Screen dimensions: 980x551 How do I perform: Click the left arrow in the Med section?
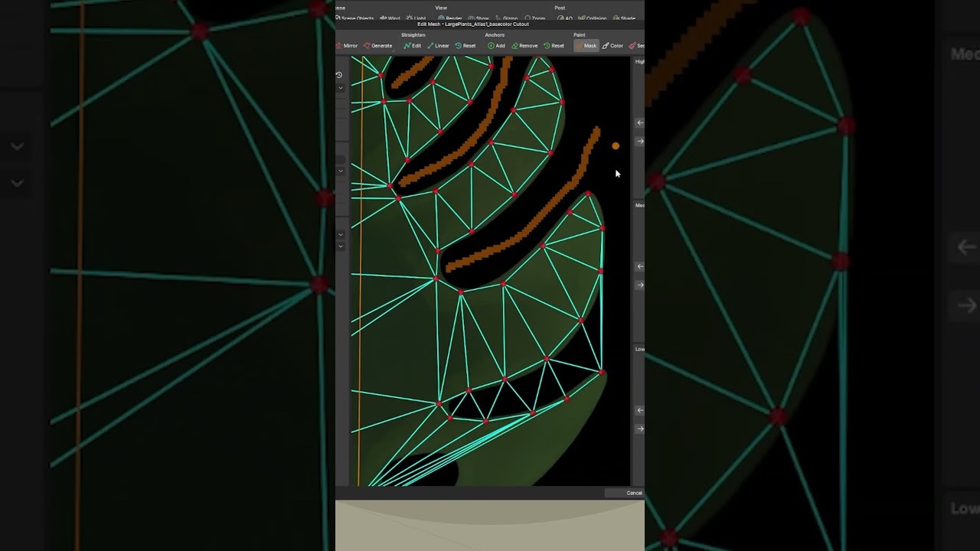coord(640,266)
